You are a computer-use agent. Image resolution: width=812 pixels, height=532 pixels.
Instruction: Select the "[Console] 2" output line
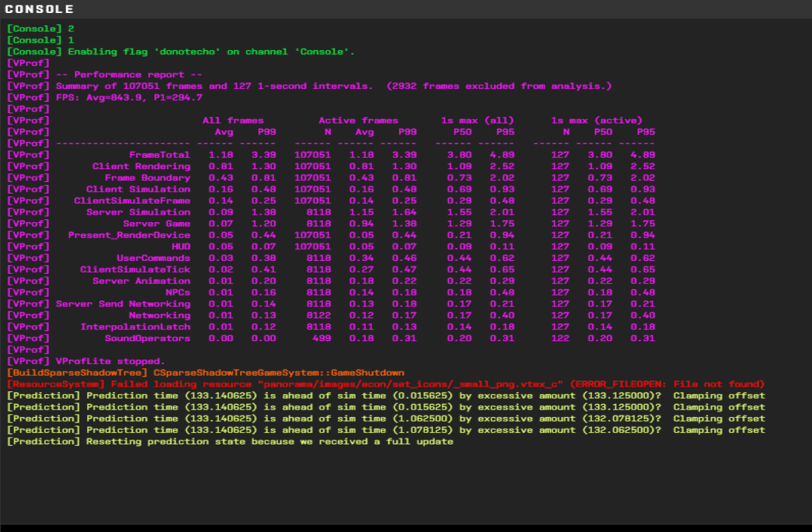coord(40,29)
